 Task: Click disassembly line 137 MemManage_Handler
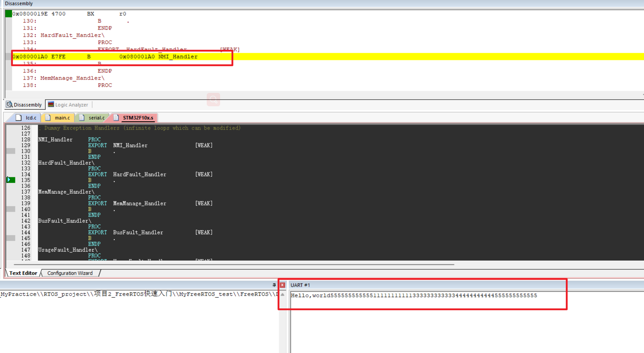click(64, 78)
